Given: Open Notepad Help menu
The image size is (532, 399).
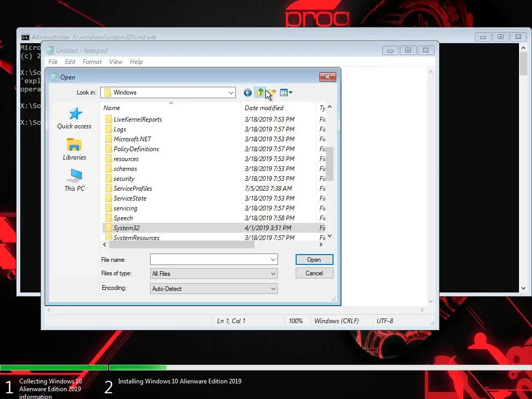Looking at the screenshot, I should (136, 62).
